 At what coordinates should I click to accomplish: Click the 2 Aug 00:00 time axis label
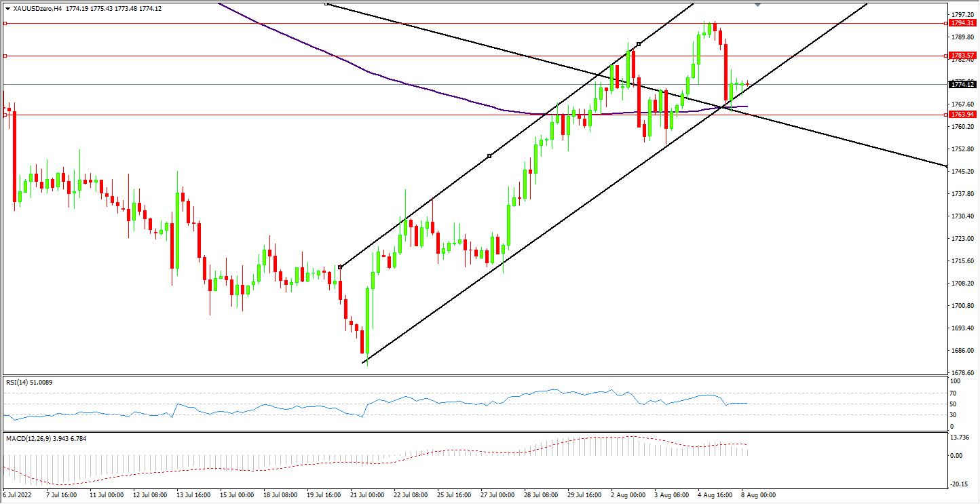pos(628,495)
